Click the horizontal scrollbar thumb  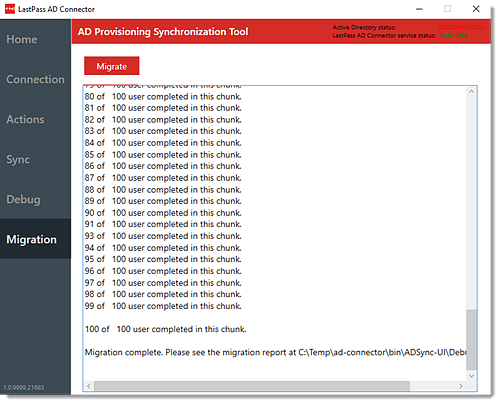click(x=252, y=386)
